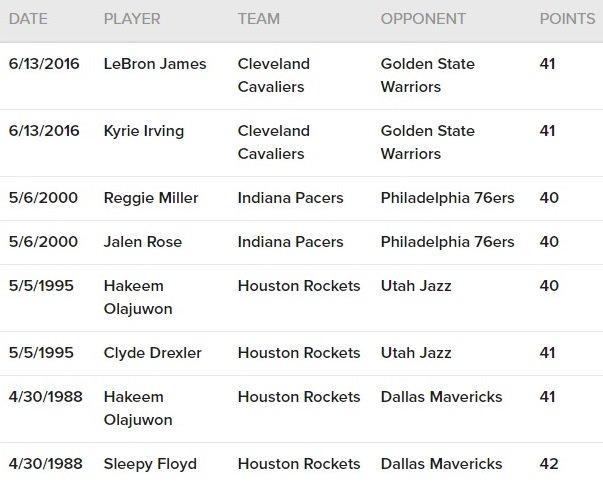This screenshot has height=482, width=603.
Task: Click the OPPONENT column header
Action: [423, 19]
